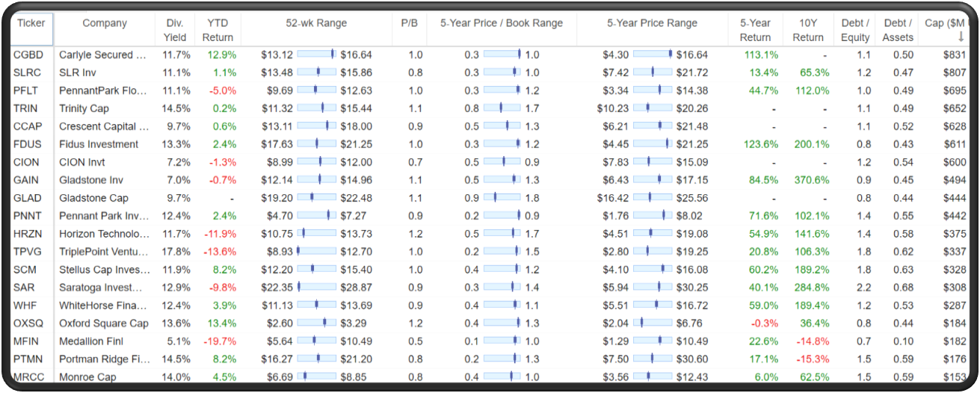Sort by the Debt / Assets header
The height and width of the screenshot is (393, 980).
[898, 30]
